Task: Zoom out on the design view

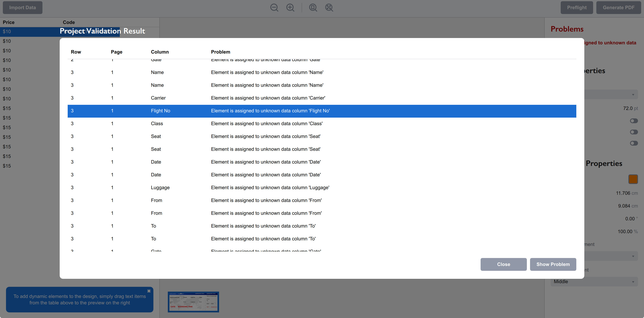Action: pyautogui.click(x=274, y=7)
